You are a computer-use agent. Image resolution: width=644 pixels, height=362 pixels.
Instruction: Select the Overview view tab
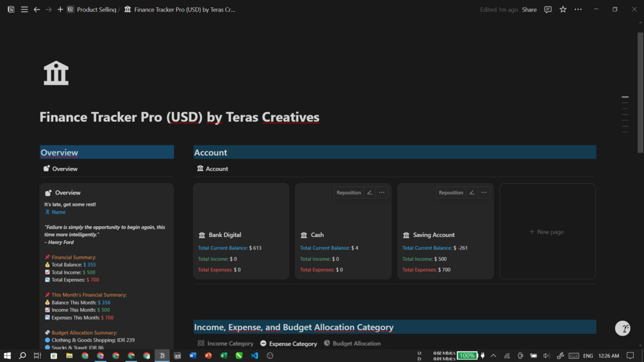pos(60,169)
